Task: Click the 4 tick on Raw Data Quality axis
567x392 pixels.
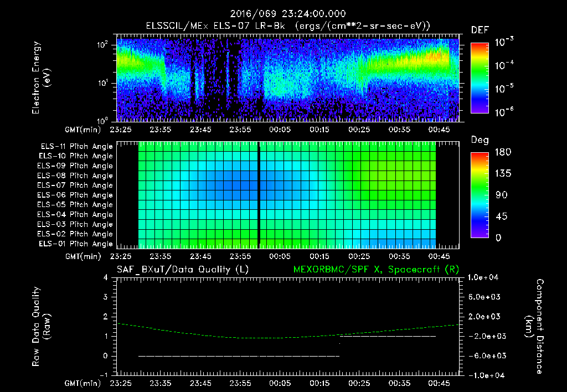Action: tap(106, 277)
